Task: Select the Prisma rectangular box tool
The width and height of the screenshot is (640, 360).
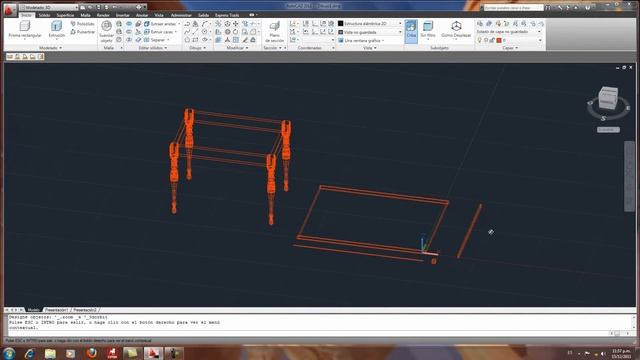Action: click(x=25, y=29)
